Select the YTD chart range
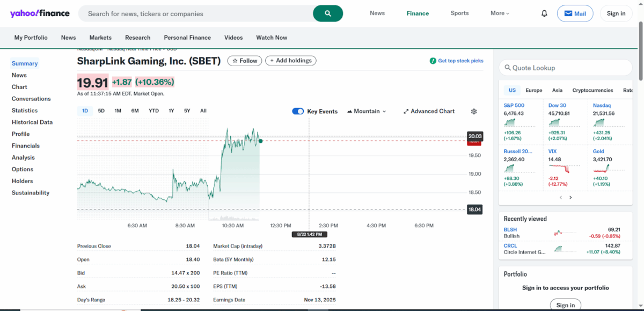The image size is (644, 311). 153,111
